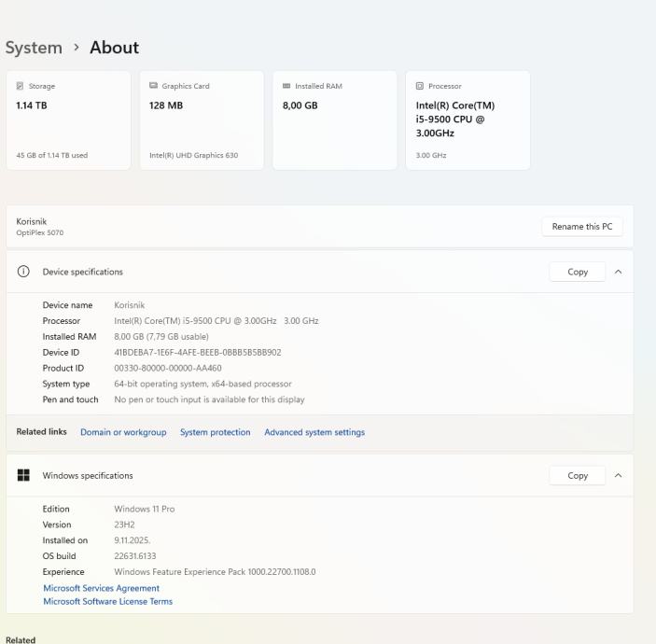Go back to System in breadcrumb
Viewport: 656px width, 644px height.
34,48
